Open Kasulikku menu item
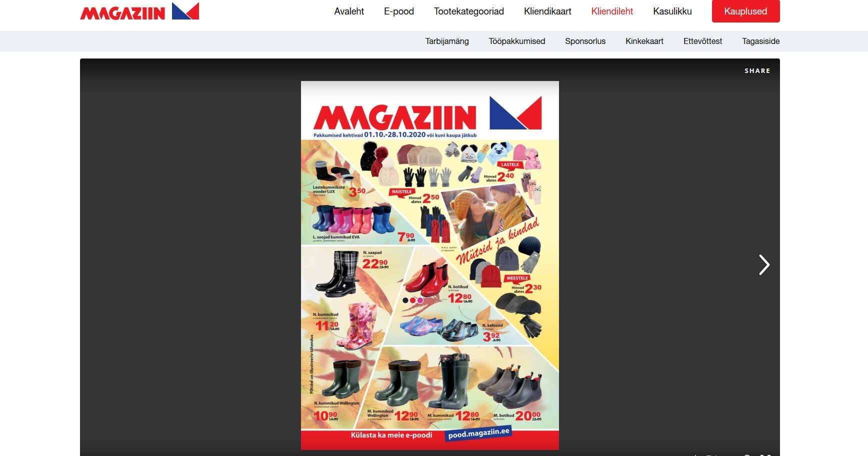This screenshot has width=868, height=456. 672,11
